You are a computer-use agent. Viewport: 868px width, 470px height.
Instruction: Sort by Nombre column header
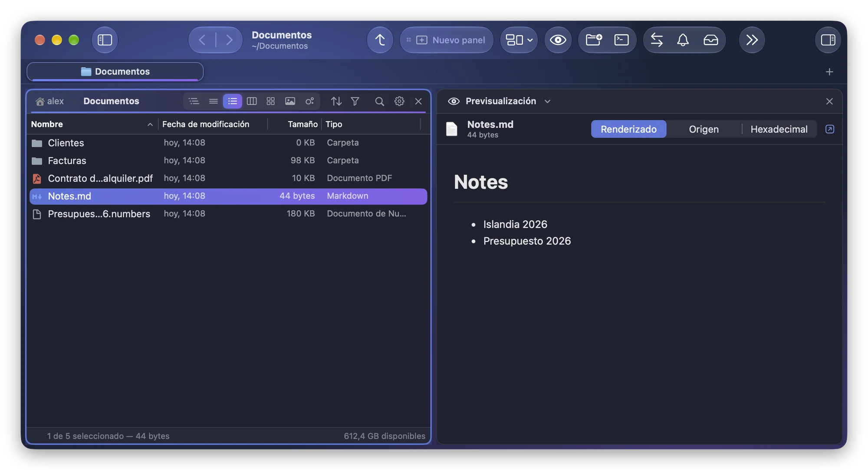(x=92, y=124)
